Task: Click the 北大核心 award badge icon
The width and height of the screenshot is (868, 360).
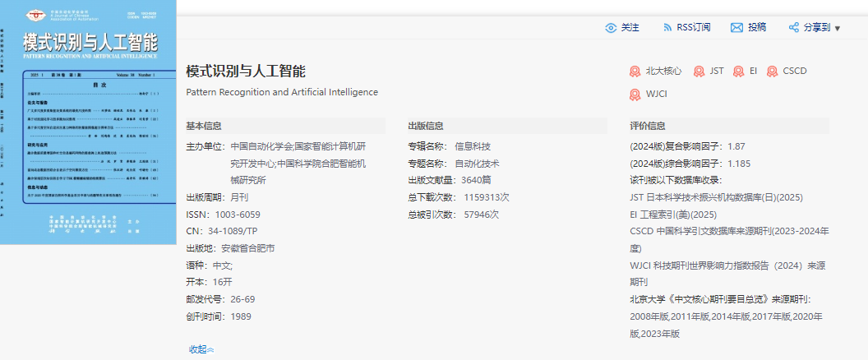Action: 635,72
